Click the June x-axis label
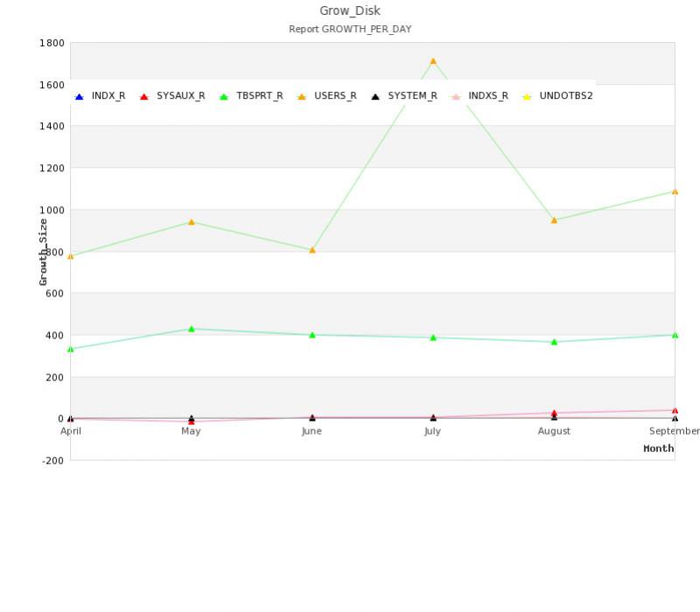The image size is (700, 612). pos(311,431)
